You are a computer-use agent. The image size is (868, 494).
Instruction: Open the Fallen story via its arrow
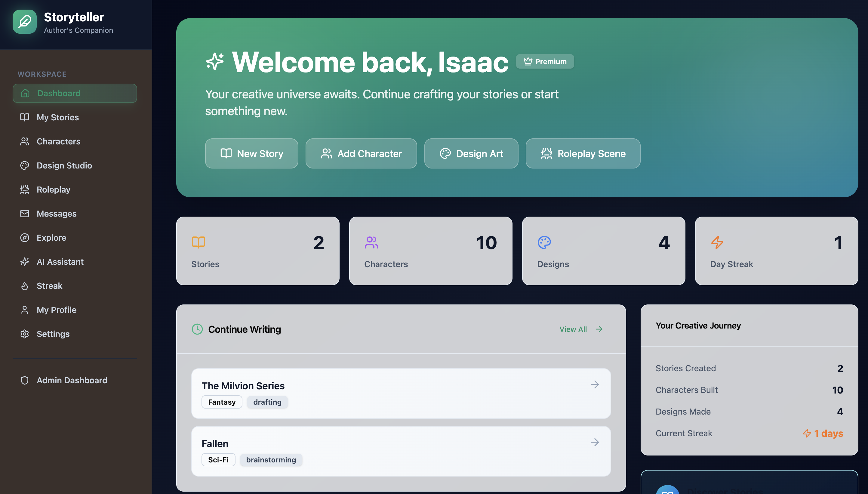(595, 442)
